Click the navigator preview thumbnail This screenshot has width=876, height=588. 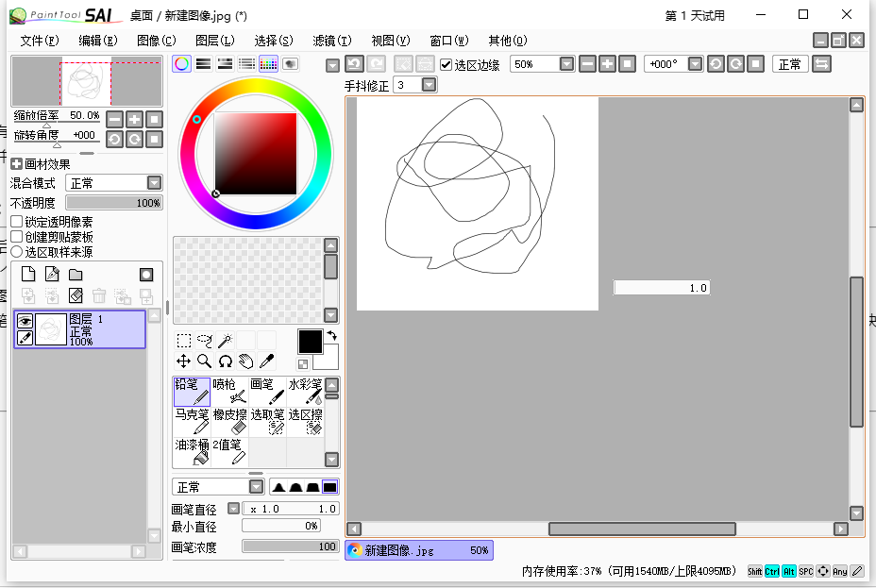[x=87, y=81]
